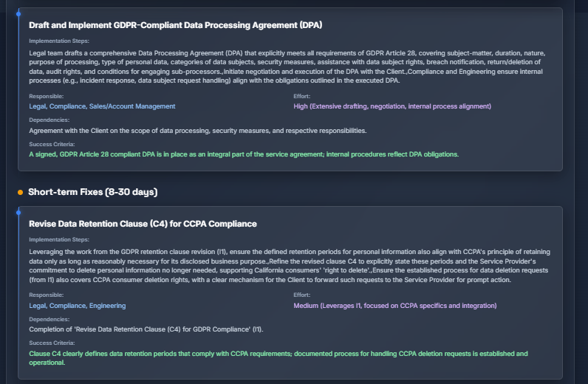This screenshot has width=588, height=384.
Task: Click the Success Criteria label in CCPA card
Action: click(x=52, y=343)
